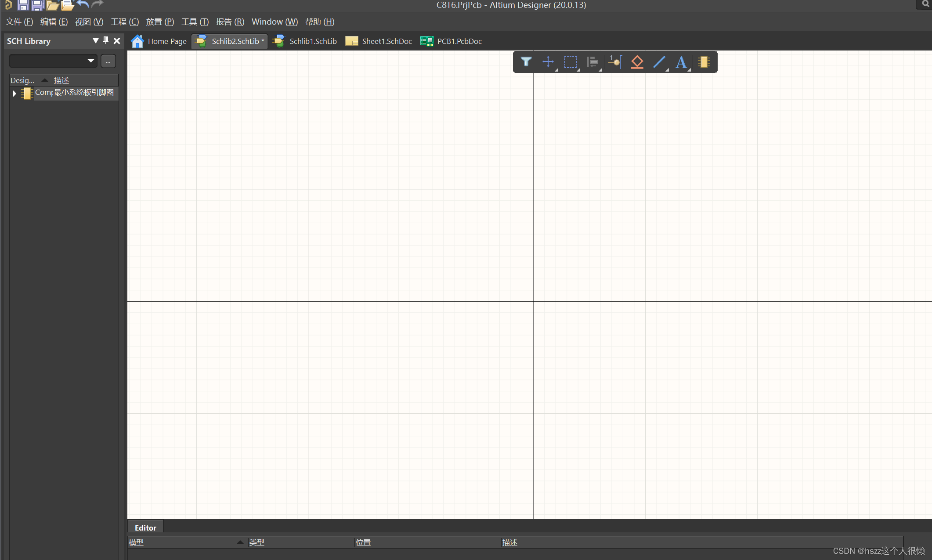Open the 文件 (F) menu
The width and height of the screenshot is (932, 560).
point(19,22)
